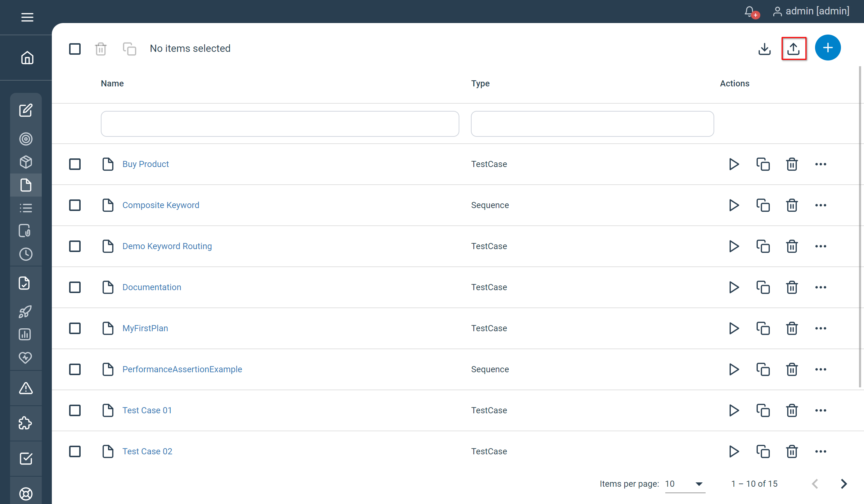View Schedules via the clock sidebar icon
Viewport: 864px width, 504px height.
pos(26,255)
